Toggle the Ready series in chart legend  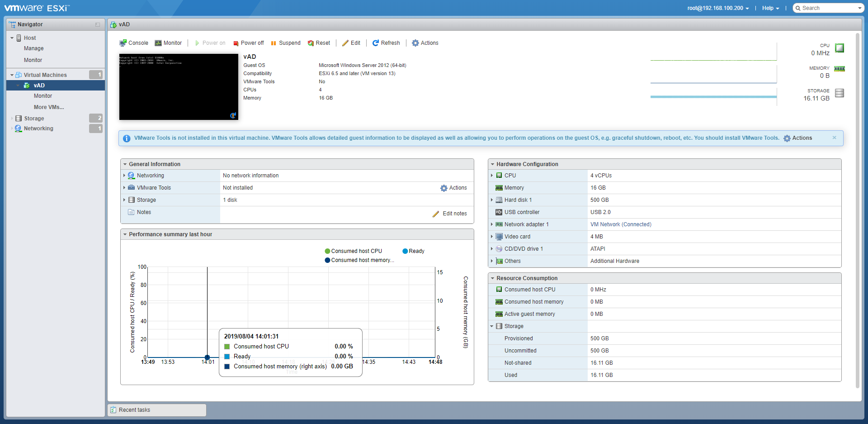413,251
